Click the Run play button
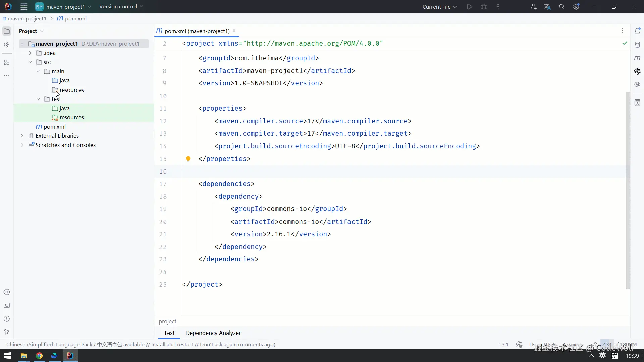 [470, 7]
